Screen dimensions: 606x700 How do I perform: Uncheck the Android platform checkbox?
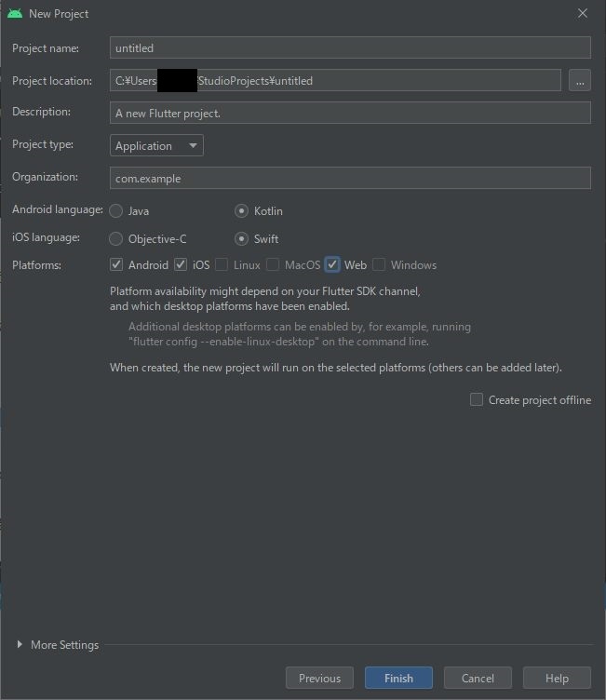(x=116, y=264)
